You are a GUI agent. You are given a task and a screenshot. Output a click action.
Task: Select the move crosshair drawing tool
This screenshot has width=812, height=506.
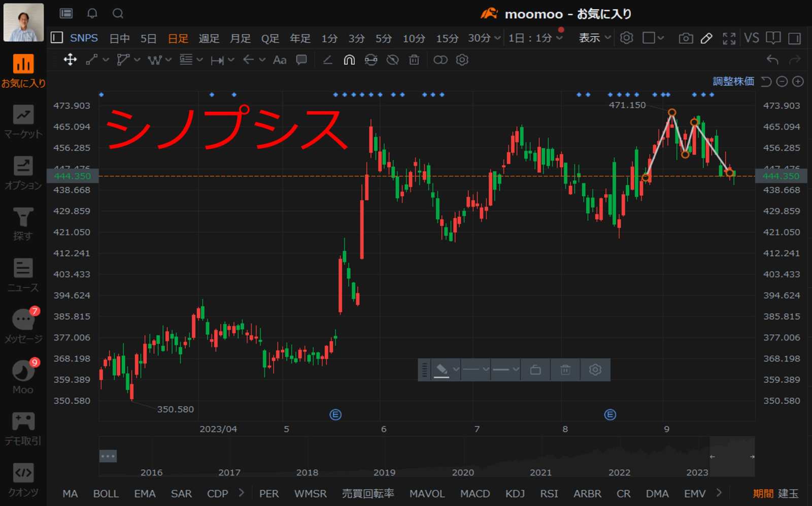pos(70,60)
